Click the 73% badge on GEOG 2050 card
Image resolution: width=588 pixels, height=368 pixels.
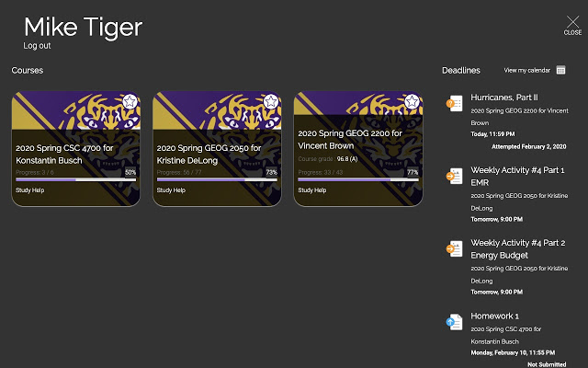[271, 172]
